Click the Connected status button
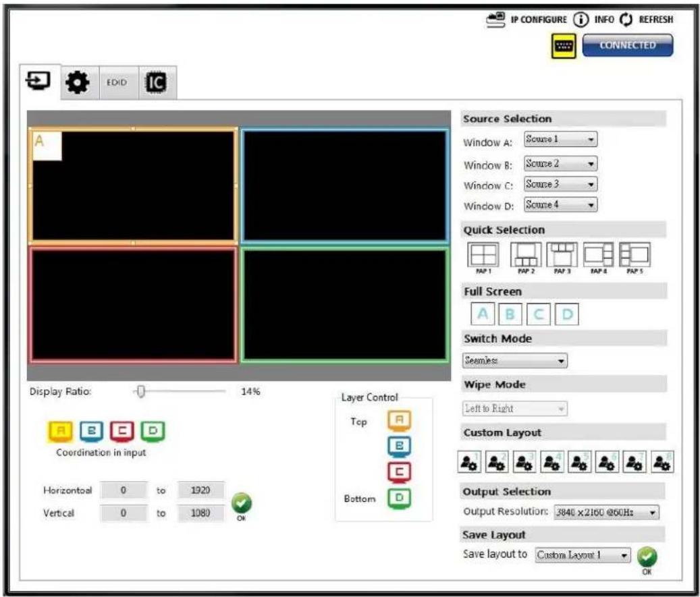The width and height of the screenshot is (700, 597). pos(628,45)
